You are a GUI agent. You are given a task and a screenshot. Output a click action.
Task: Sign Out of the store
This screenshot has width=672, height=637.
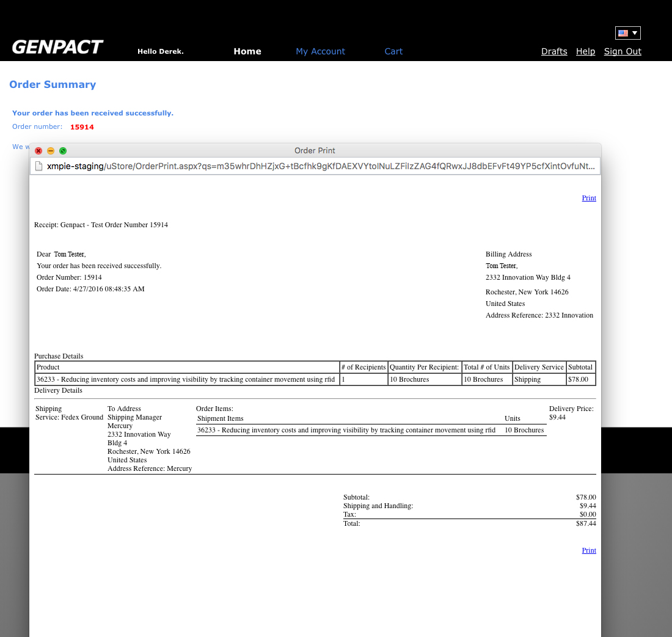point(623,51)
